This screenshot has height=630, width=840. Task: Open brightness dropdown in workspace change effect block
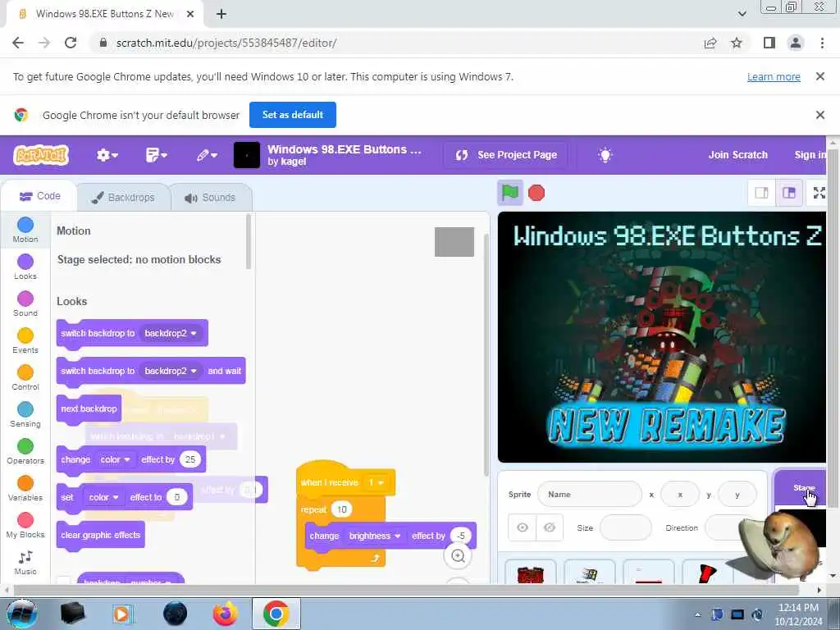375,536
